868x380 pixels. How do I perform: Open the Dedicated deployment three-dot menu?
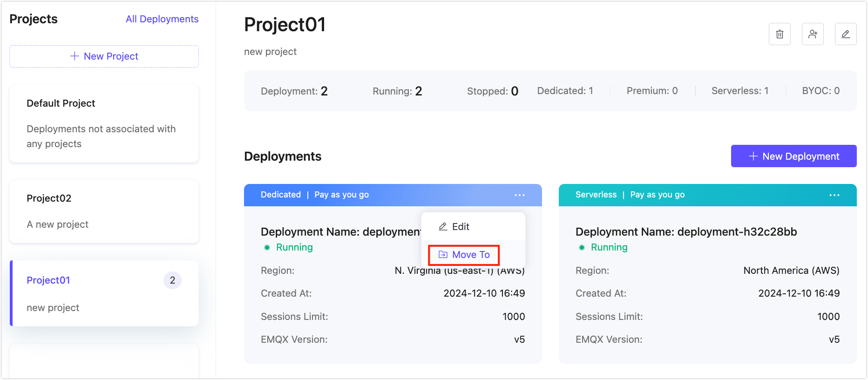520,195
